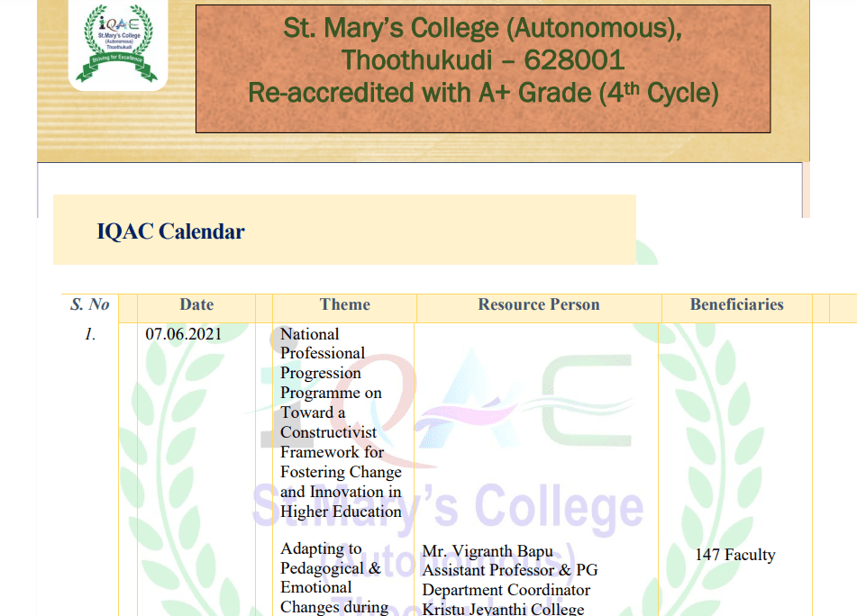Screen dimensions: 857x616
Task: Click the 'IQAC Calendar' heading
Action: pos(170,231)
